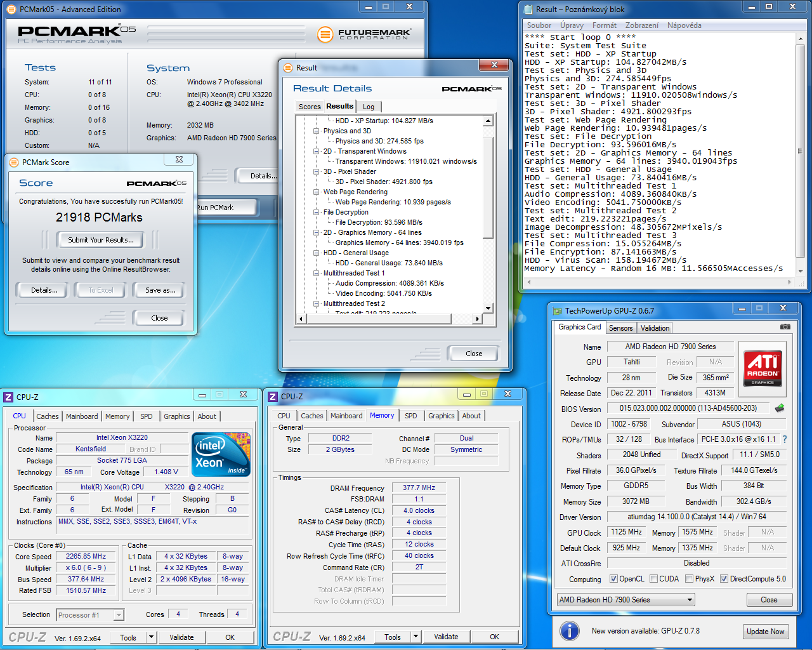Click the Result window title bar icon
812x650 pixels.
click(x=288, y=67)
